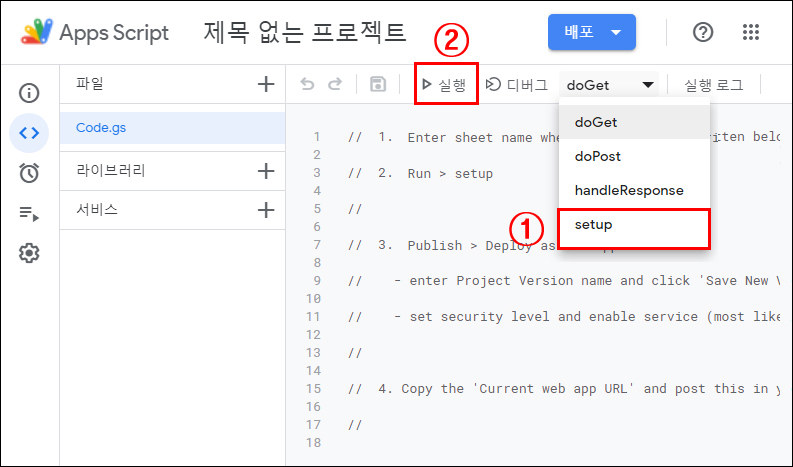
Task: Click the undo arrow in toolbar
Action: click(x=309, y=85)
